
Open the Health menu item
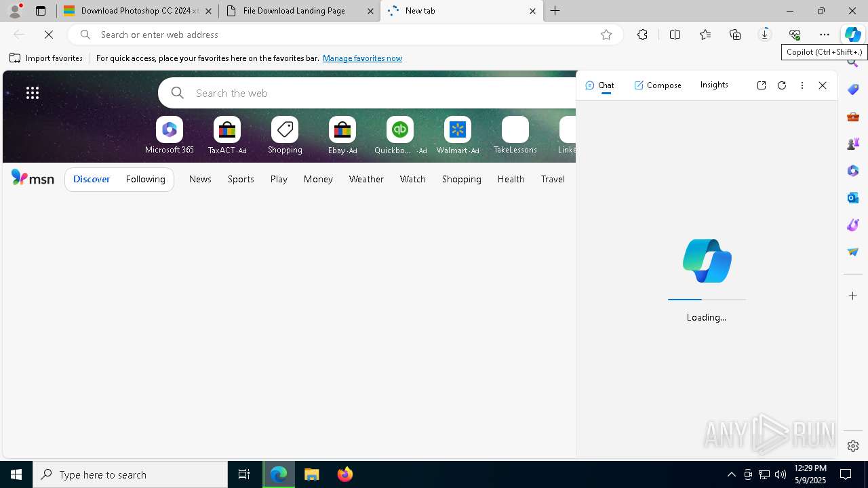[x=511, y=179]
